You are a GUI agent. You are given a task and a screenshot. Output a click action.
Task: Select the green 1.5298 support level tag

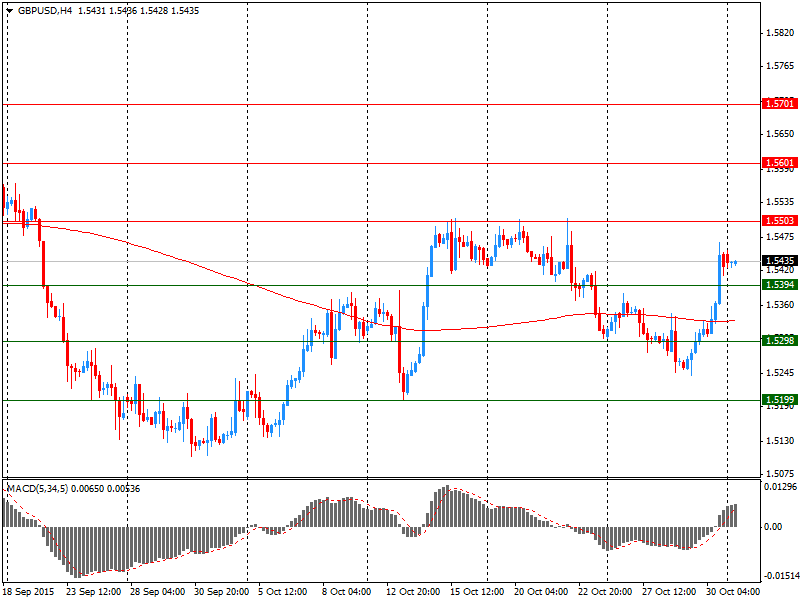780,341
